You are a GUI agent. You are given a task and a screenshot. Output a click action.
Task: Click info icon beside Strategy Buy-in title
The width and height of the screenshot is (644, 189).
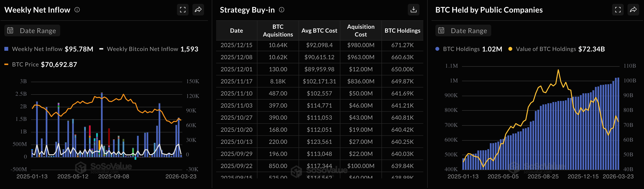pyautogui.click(x=281, y=10)
